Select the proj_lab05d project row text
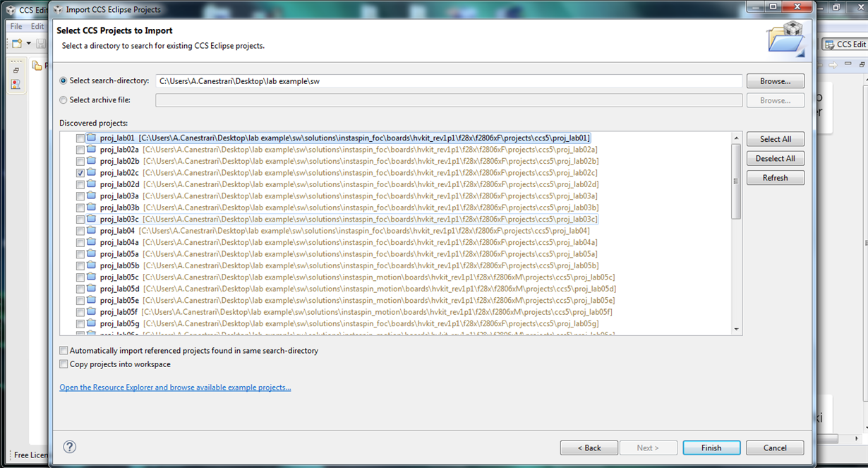The image size is (868, 468). (358, 289)
